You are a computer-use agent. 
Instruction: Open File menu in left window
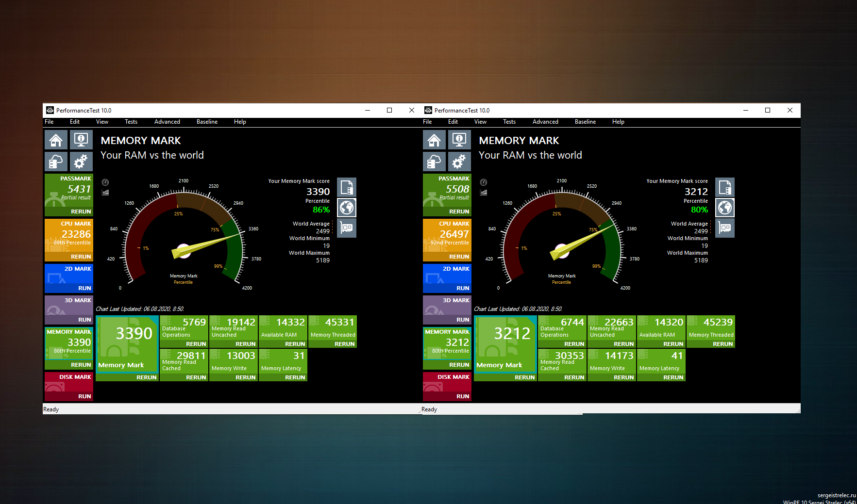[x=50, y=122]
